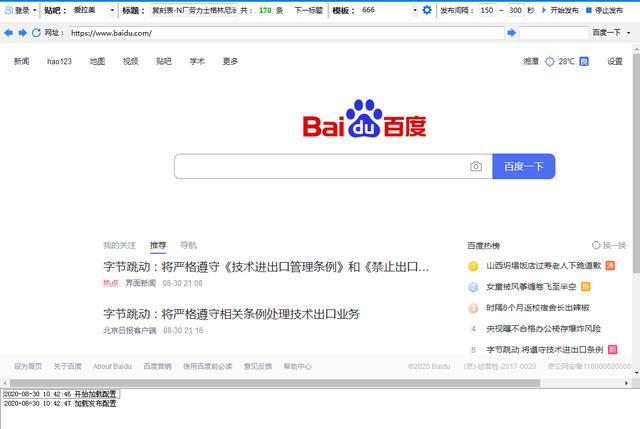The height and width of the screenshot is (429, 640).
Task: Select log entry 开始加载配置
Action: [61, 394]
